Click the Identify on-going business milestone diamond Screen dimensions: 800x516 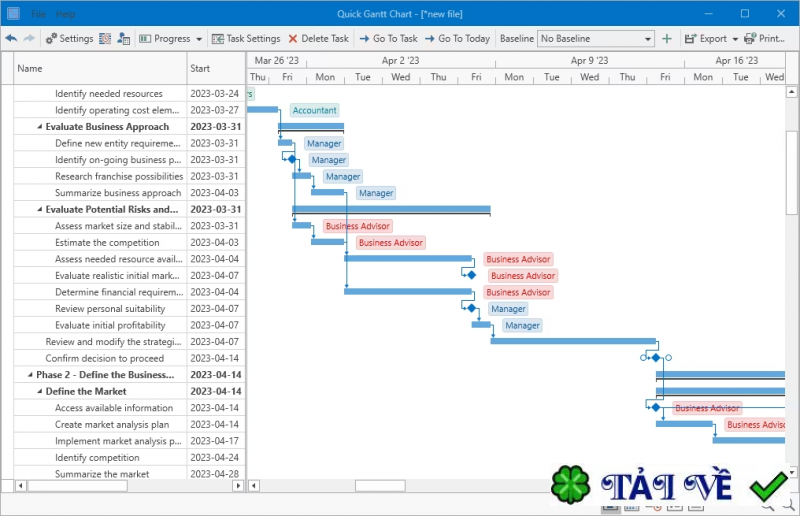coord(292,159)
